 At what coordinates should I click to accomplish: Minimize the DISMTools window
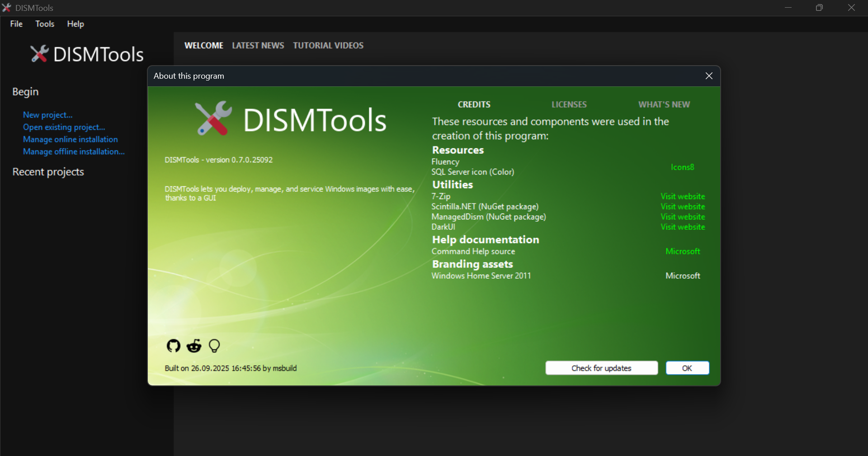[x=788, y=8]
